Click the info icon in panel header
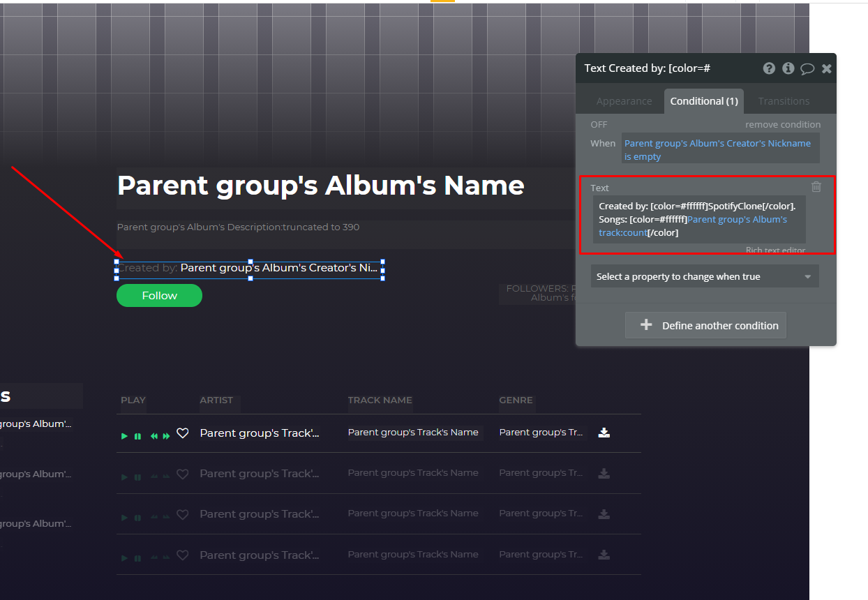 pyautogui.click(x=788, y=68)
